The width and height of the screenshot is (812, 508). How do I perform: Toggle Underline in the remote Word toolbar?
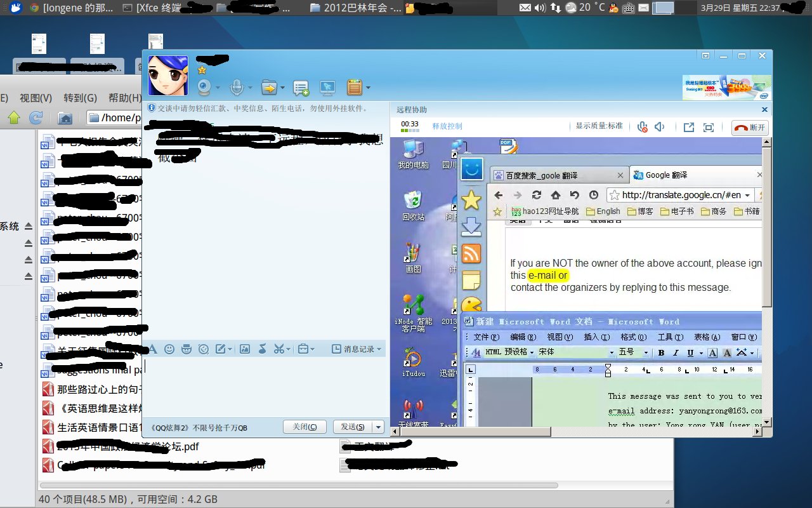[x=690, y=352]
